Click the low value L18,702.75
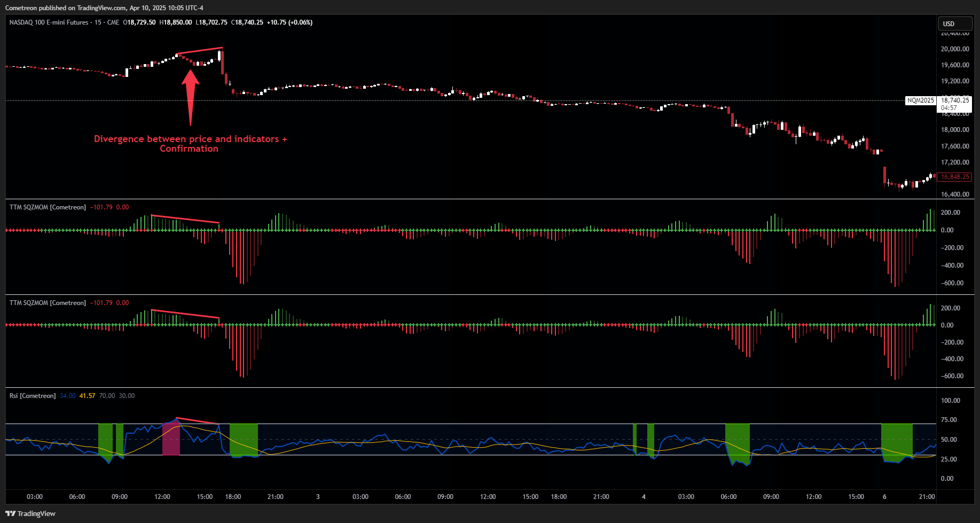This screenshot has width=980, height=523. tap(211, 22)
